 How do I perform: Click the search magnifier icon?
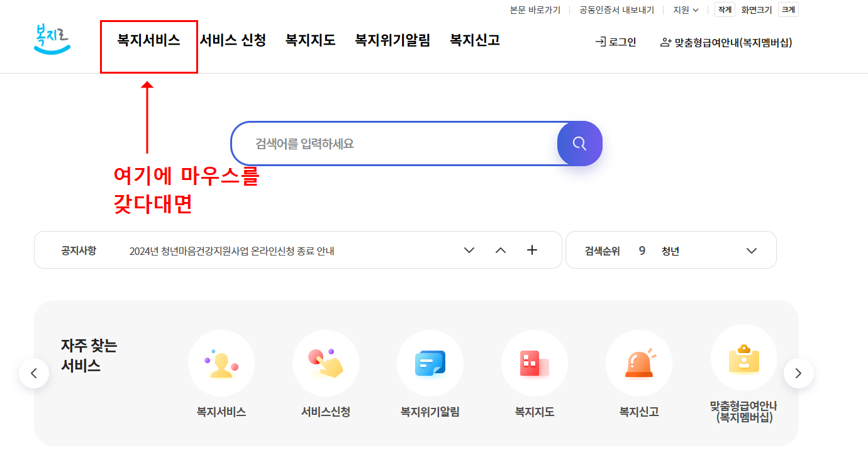coord(579,144)
